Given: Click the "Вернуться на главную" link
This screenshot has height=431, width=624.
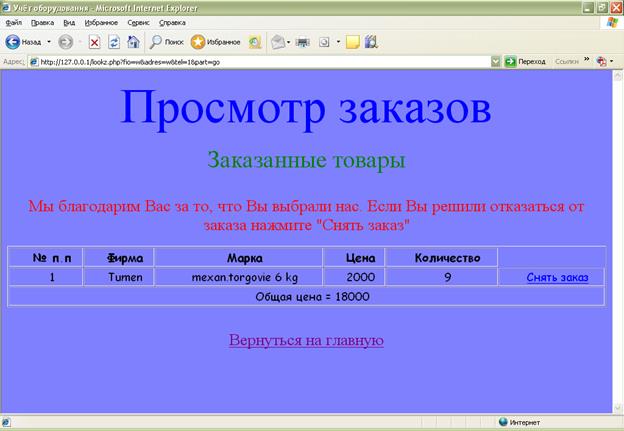Looking at the screenshot, I should coord(306,340).
